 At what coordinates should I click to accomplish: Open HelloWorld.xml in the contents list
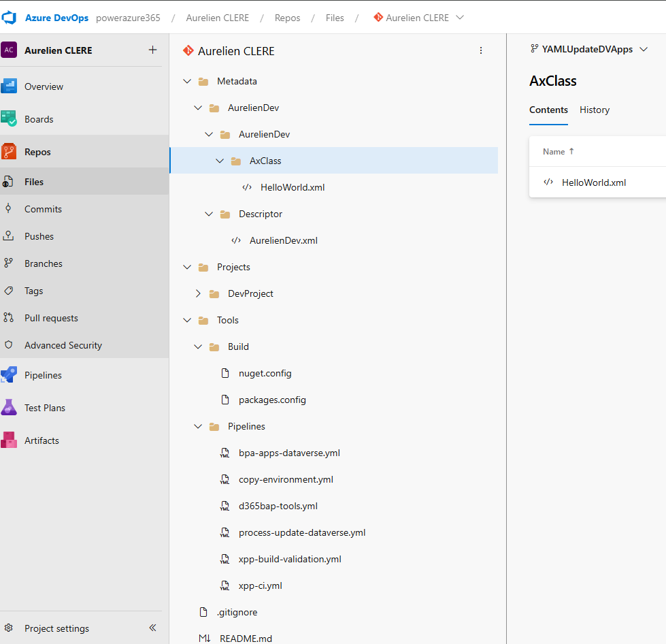pos(594,182)
